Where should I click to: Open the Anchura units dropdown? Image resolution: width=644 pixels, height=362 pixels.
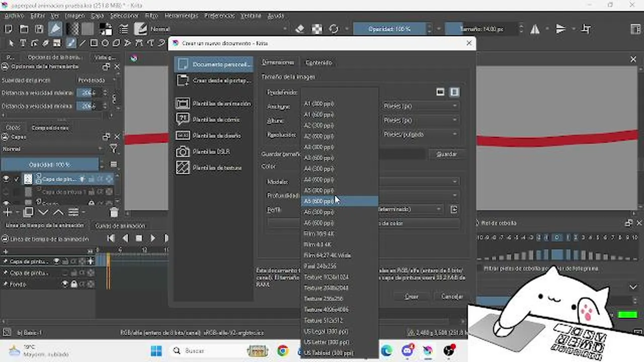[x=420, y=106]
